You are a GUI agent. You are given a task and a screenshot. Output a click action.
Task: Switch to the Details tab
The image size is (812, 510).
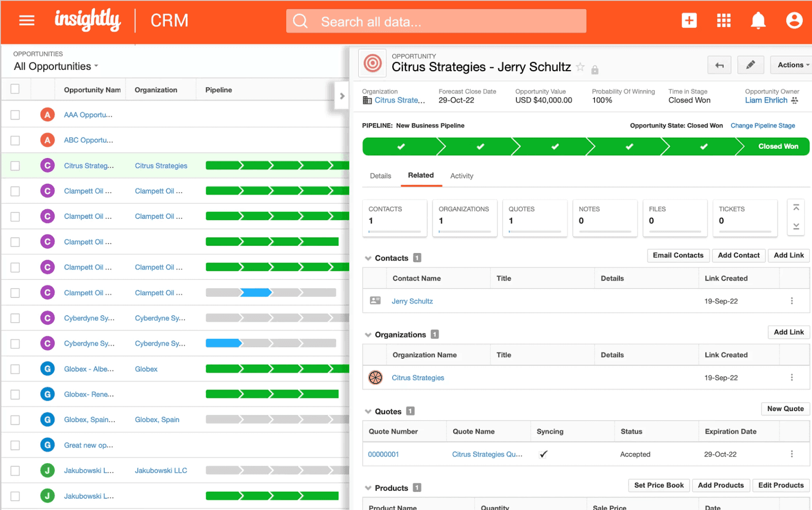point(380,176)
